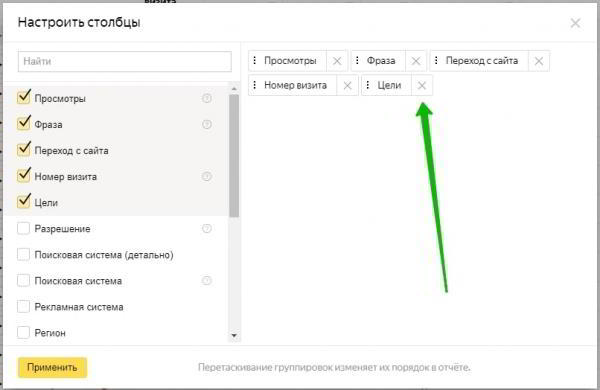The image size is (600, 390).
Task: Enable the Поисковая система (детально) checkbox
Action: (23, 255)
